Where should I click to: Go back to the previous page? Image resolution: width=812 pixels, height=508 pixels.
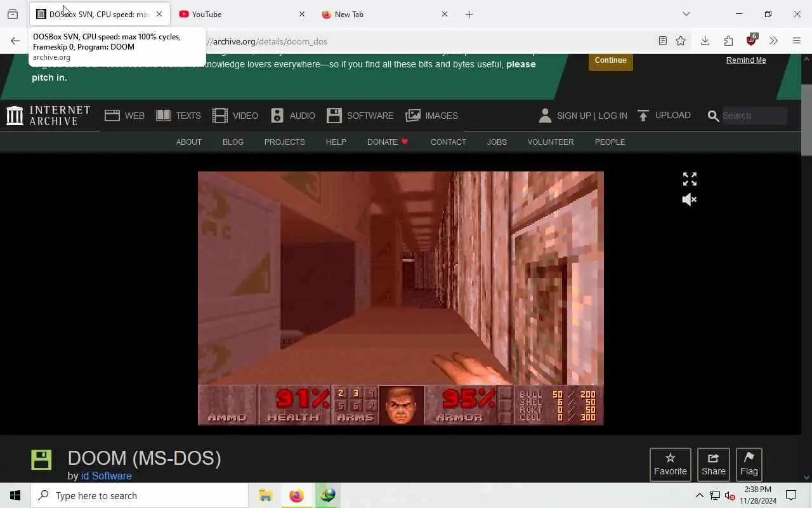(x=15, y=41)
